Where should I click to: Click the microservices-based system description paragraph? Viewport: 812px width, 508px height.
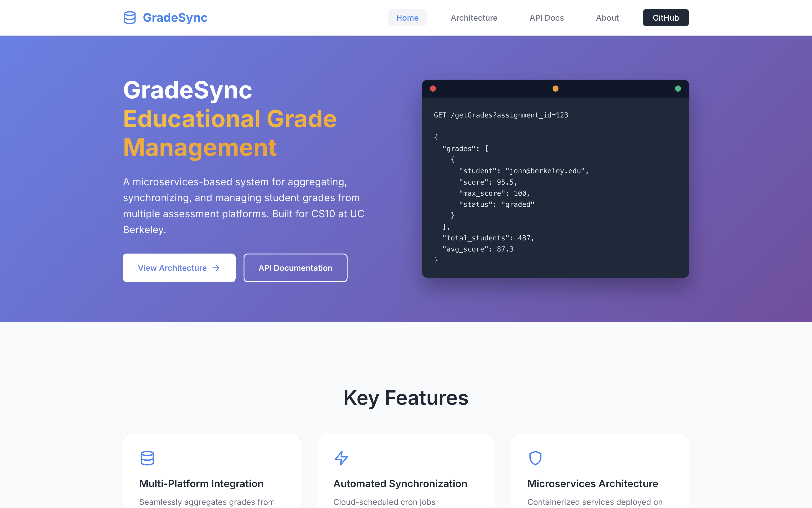pyautogui.click(x=244, y=206)
